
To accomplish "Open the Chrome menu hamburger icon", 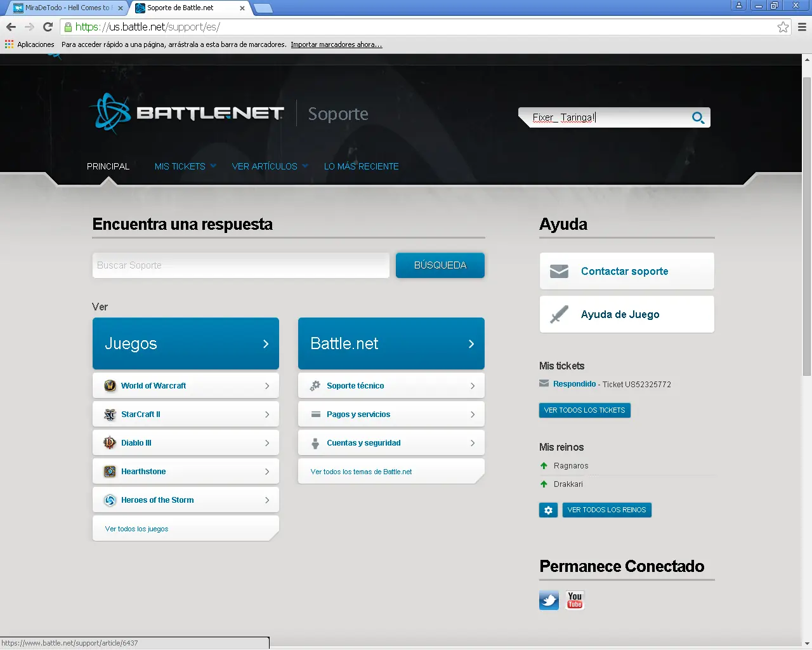I will [802, 27].
